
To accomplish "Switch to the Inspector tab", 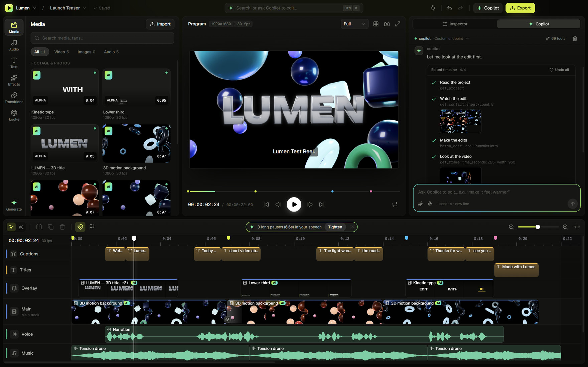I will [455, 24].
